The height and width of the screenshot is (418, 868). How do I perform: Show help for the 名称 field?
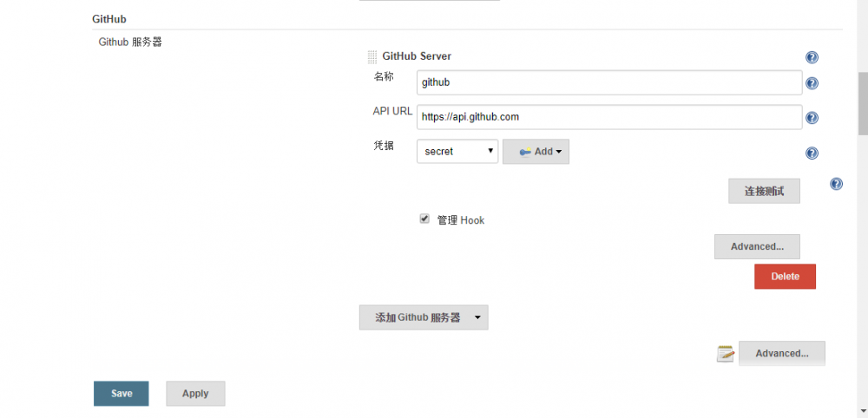812,83
